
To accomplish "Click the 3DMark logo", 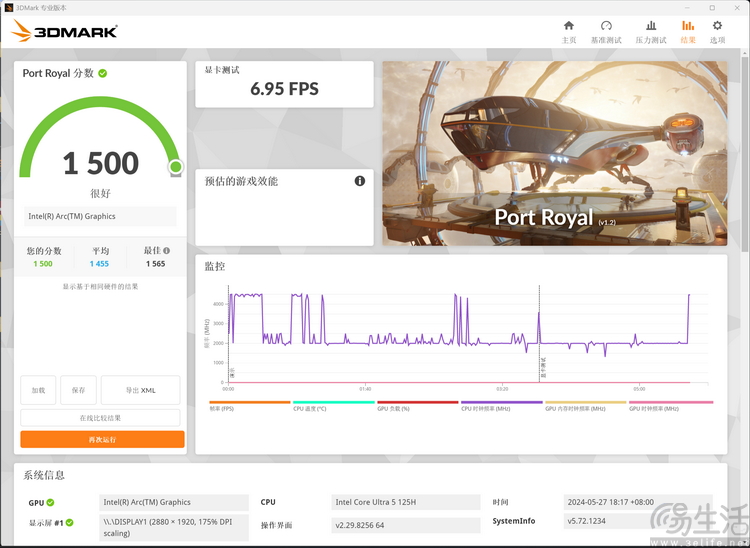I will coord(64,31).
